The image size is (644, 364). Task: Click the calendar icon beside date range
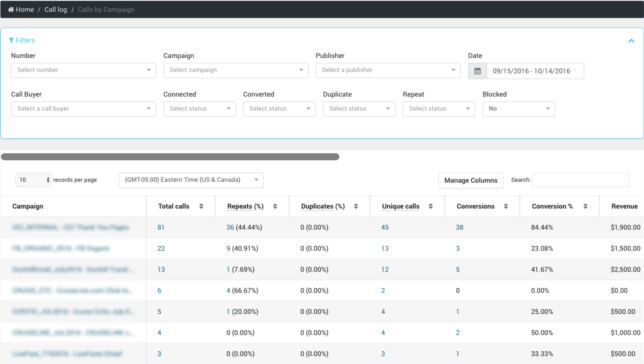click(477, 71)
